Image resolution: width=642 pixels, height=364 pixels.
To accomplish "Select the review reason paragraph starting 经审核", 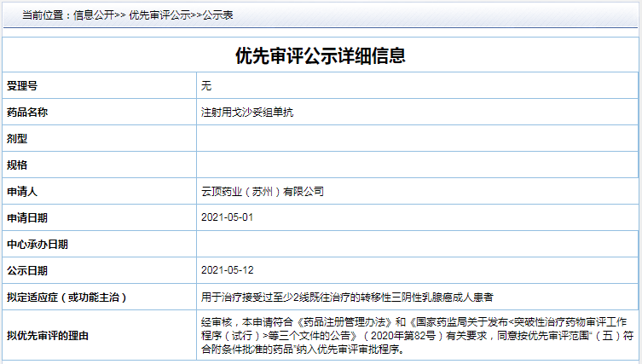I will [x=417, y=336].
